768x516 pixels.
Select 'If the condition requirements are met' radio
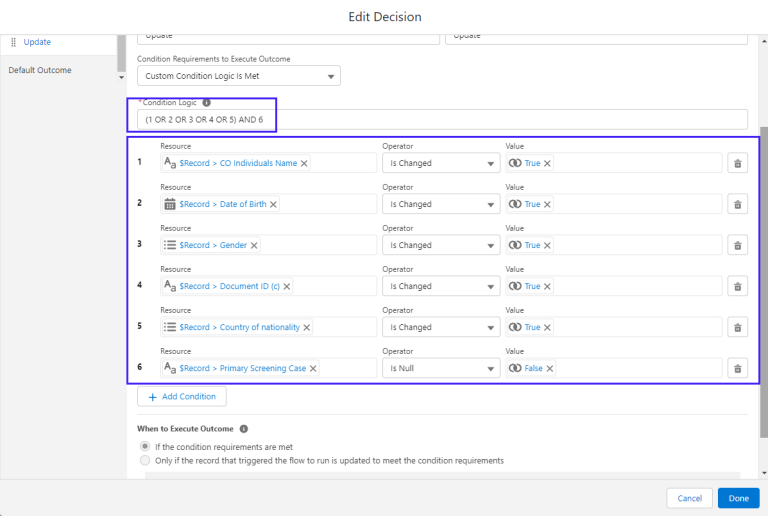click(x=145, y=446)
